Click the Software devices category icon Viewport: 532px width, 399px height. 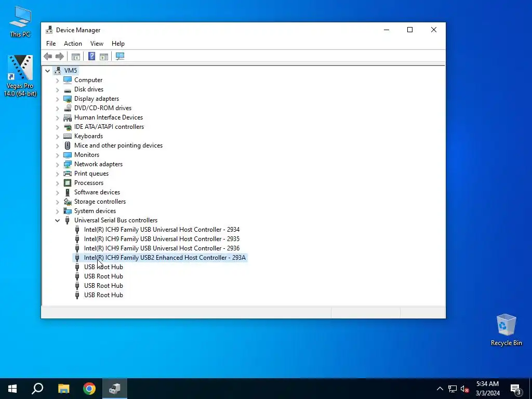(x=68, y=192)
